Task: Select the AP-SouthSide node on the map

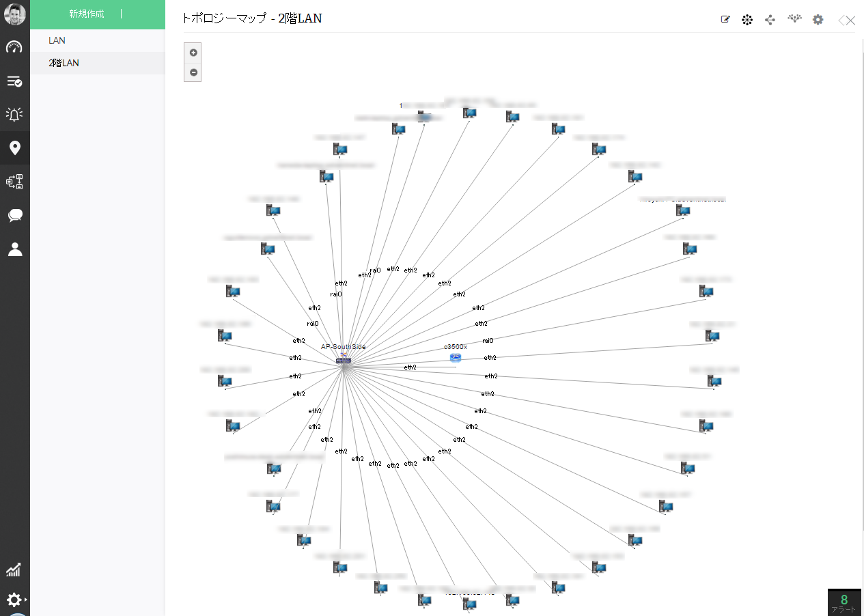Action: coord(344,361)
